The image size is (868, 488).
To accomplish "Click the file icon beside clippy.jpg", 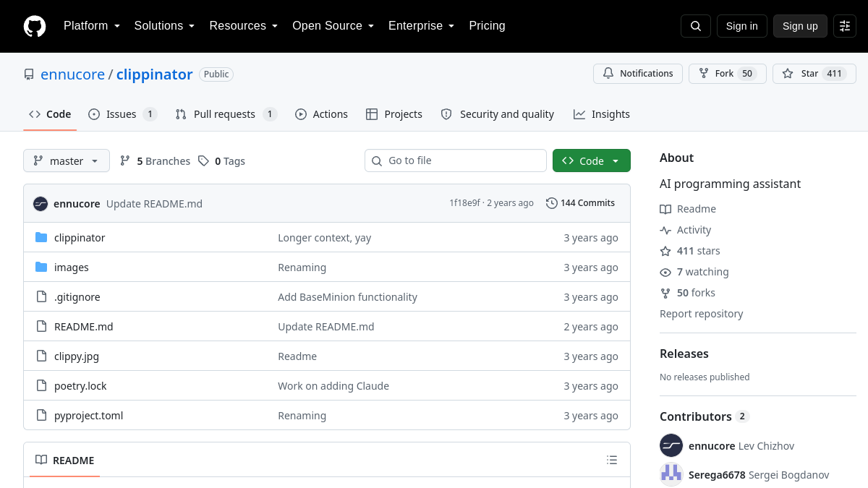I will [x=41, y=356].
